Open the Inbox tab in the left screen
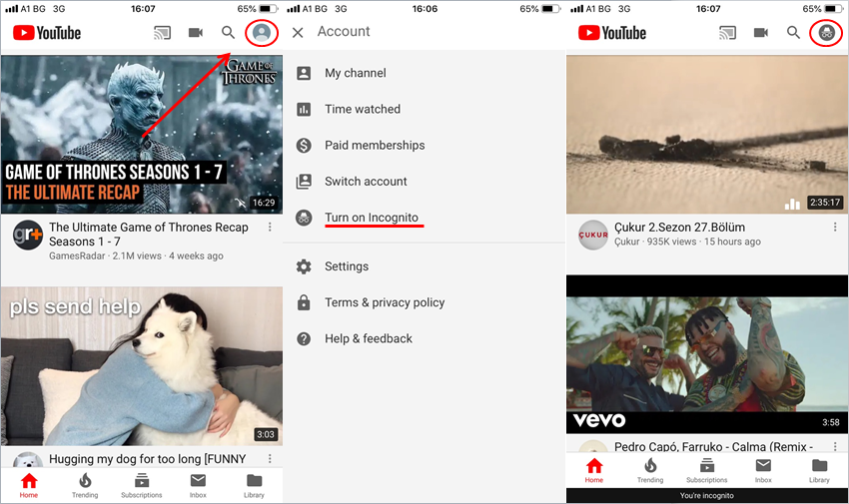Viewport: 849px width, 504px height. point(198,486)
